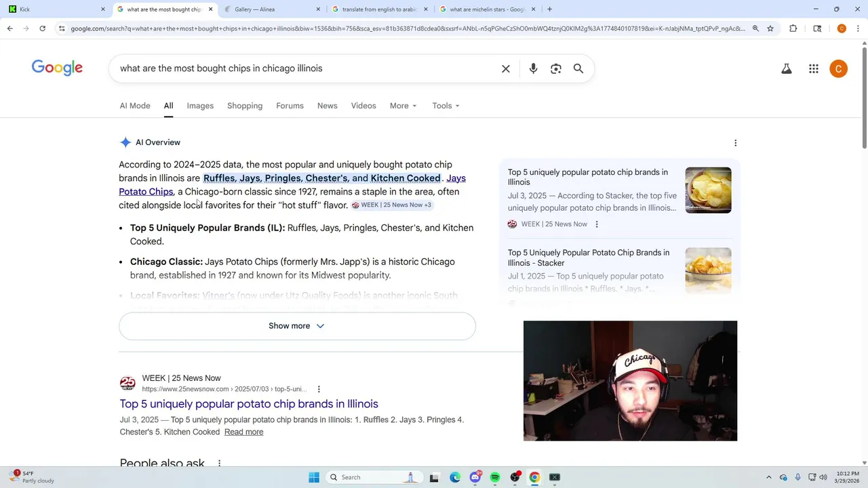Open Discord from the taskbar
The height and width of the screenshot is (488, 868).
click(x=475, y=477)
